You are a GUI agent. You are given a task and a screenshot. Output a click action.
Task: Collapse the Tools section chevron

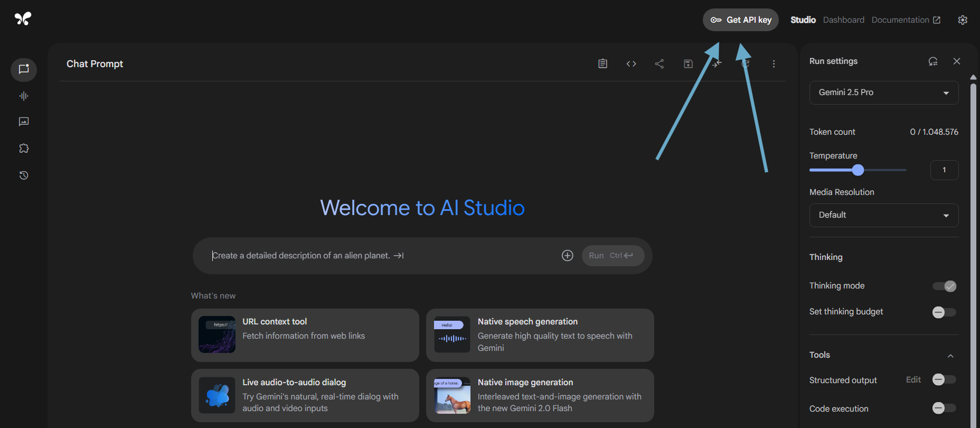[950, 356]
